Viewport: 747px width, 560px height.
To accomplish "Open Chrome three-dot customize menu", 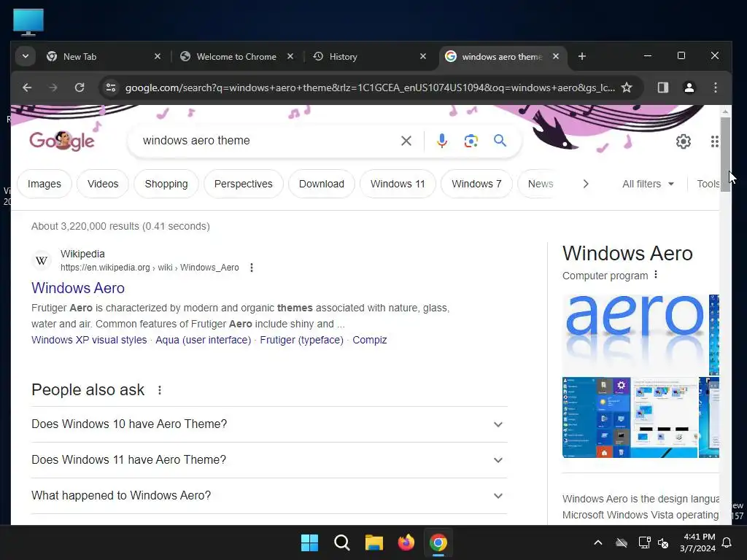I will tap(715, 87).
